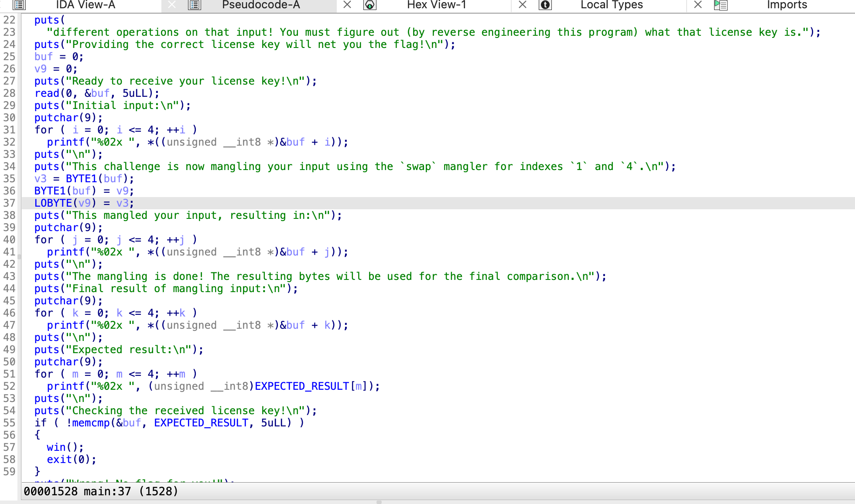Click the Imports tab icon
Image resolution: width=855 pixels, height=504 pixels.
721,5
